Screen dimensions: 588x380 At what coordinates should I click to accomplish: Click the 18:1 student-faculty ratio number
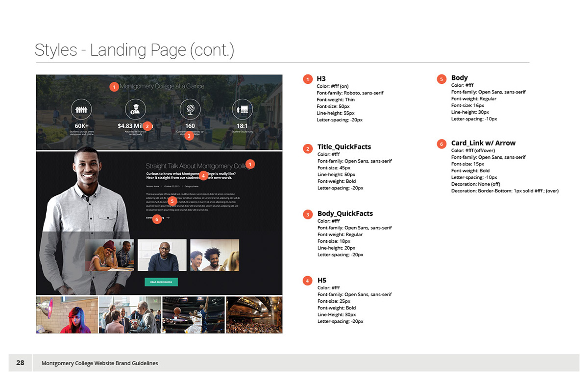click(242, 126)
